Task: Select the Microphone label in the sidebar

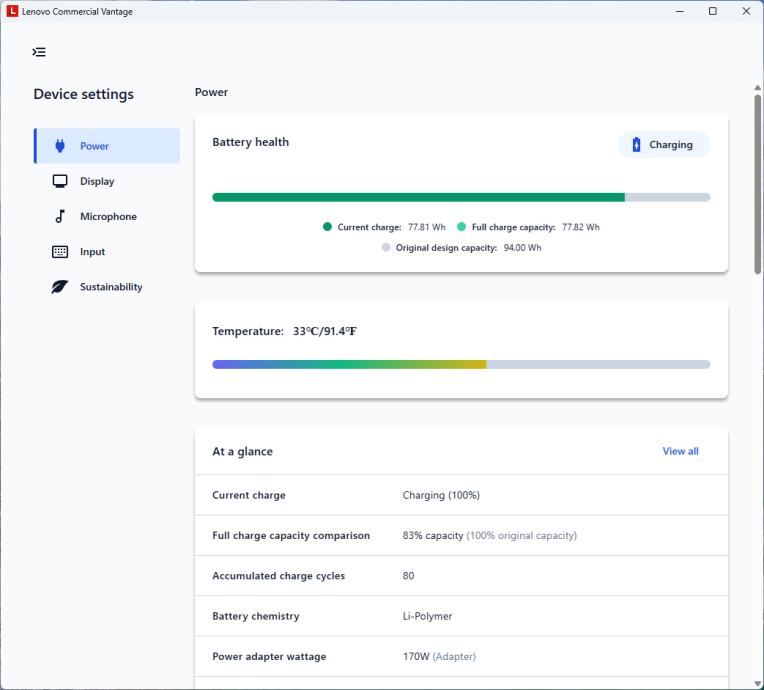Action: click(x=108, y=217)
